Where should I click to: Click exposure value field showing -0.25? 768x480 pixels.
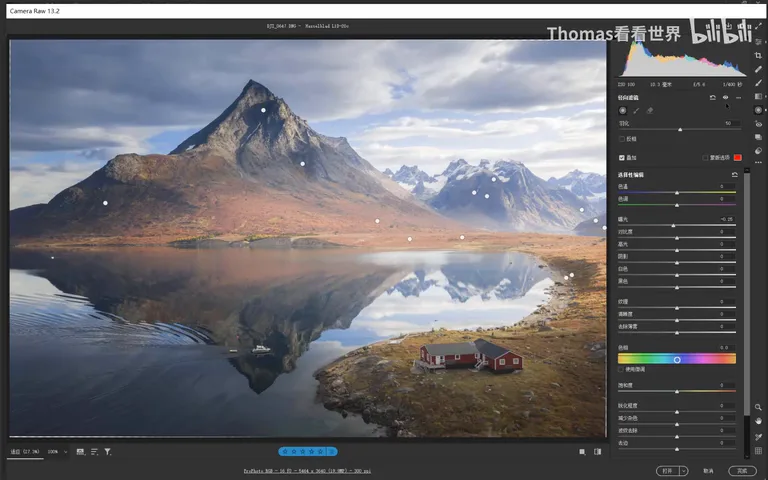727,219
